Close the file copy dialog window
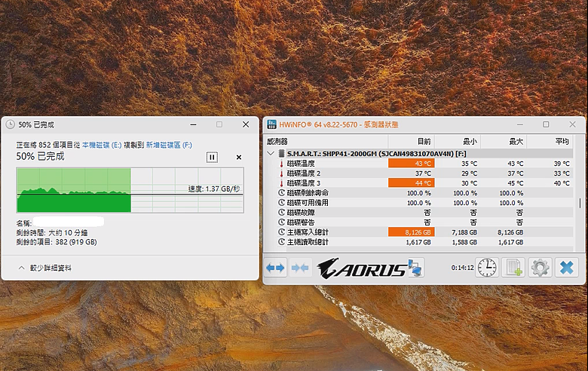588x371 pixels. click(x=246, y=124)
